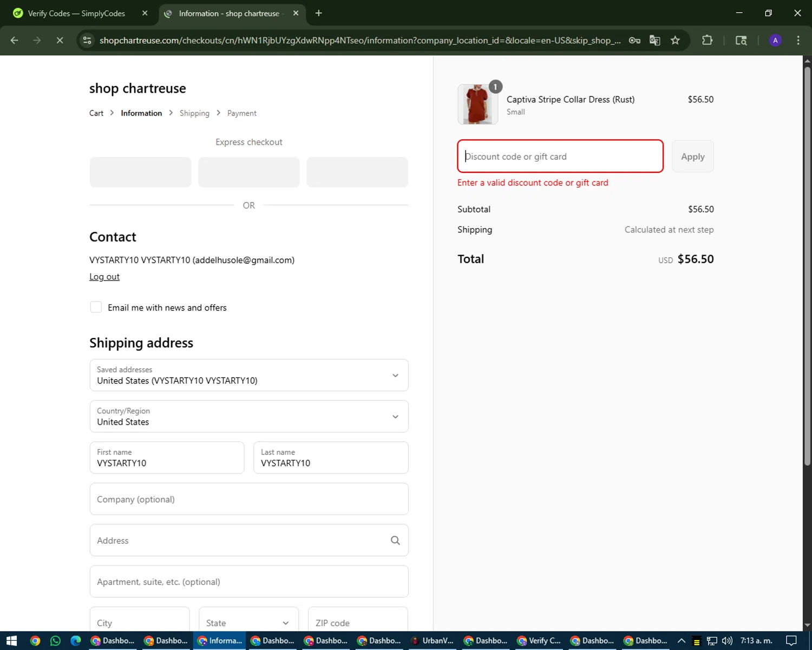Click the Total $56.50 amount
The image size is (812, 650).
(696, 259)
